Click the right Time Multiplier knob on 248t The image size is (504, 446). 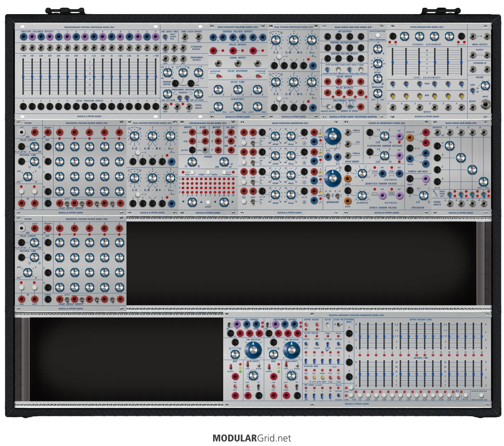pyautogui.click(x=292, y=350)
